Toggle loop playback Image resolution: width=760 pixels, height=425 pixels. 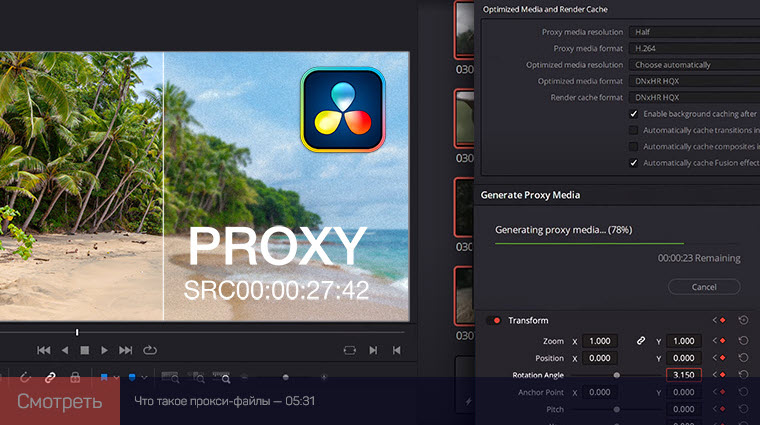pos(150,350)
